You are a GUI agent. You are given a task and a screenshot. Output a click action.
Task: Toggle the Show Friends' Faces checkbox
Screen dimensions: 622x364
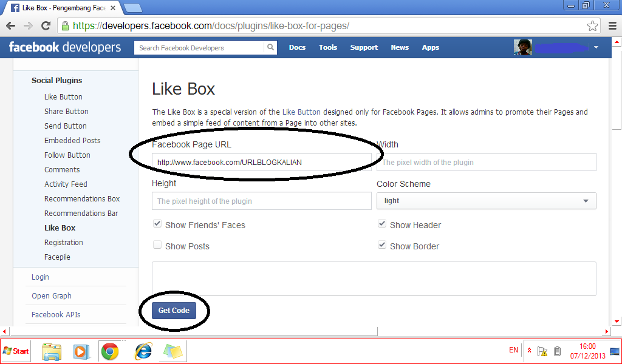(x=157, y=224)
